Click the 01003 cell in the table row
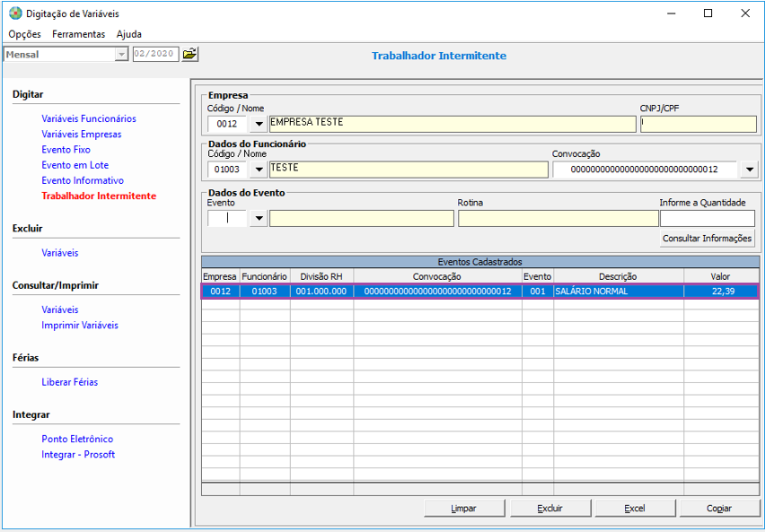 [x=265, y=292]
